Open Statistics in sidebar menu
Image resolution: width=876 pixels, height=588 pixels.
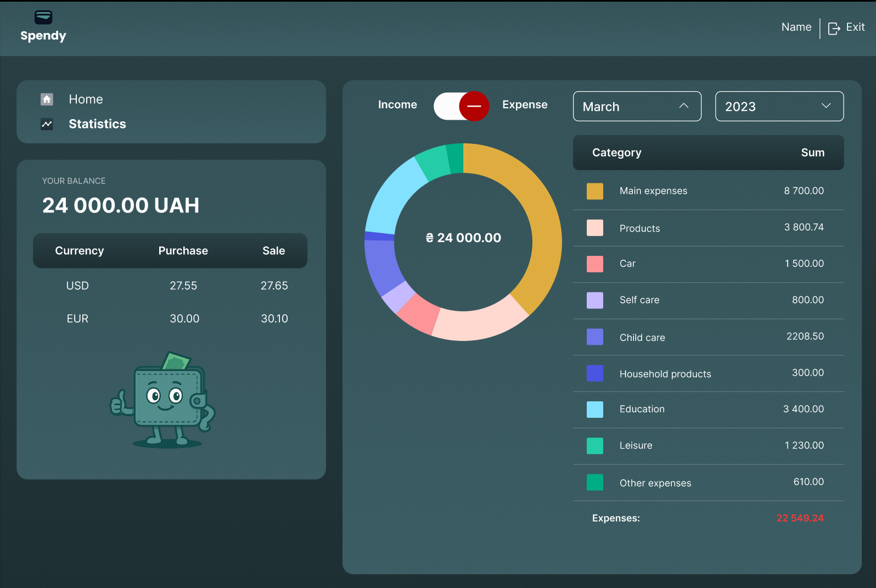tap(97, 124)
